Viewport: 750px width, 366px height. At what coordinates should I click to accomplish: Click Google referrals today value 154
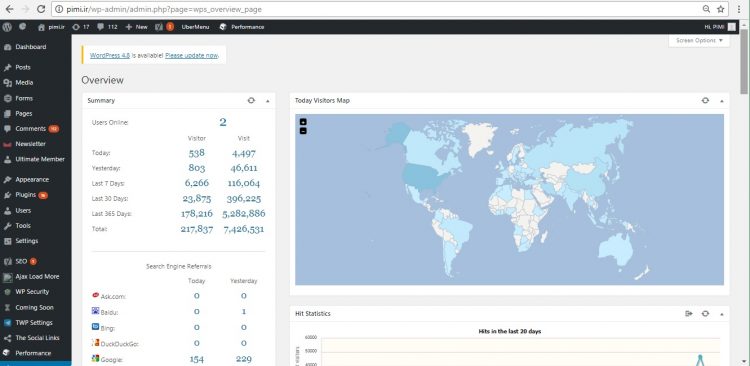[197, 359]
